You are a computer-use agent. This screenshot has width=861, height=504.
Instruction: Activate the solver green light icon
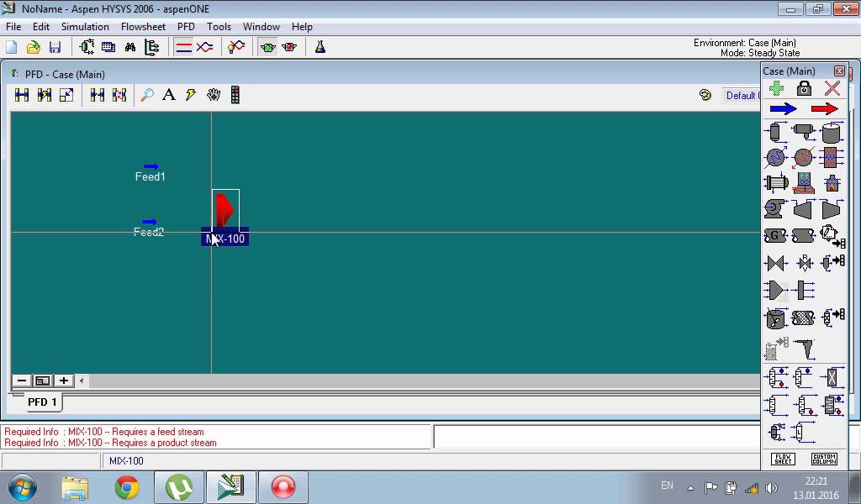pyautogui.click(x=268, y=47)
